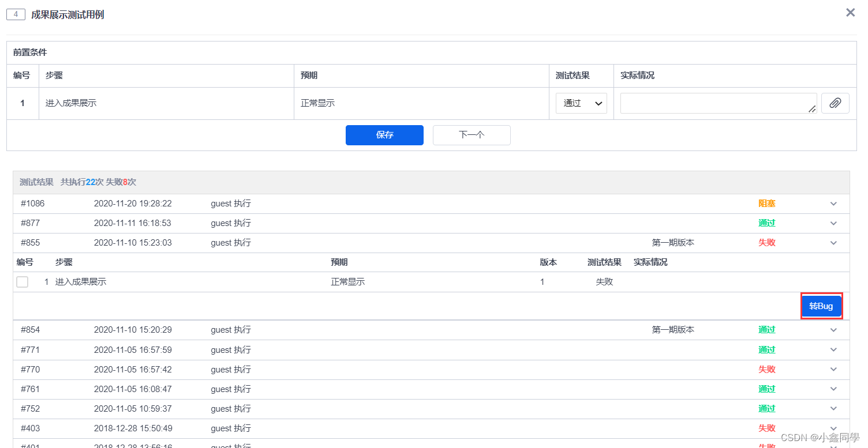Viewport: 868px width, 448px height.
Task: Click the timestamp 2020-11-11 16:18:53
Action: 133,223
